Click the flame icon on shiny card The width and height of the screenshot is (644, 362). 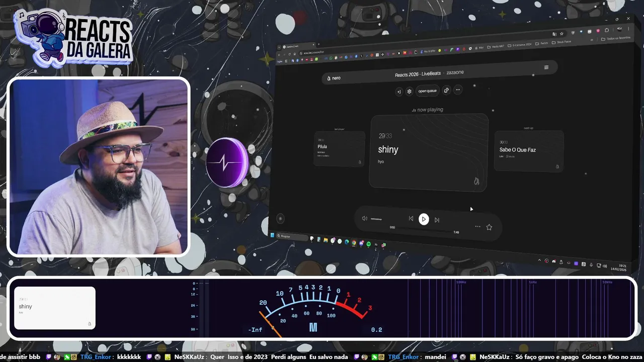coord(476,181)
